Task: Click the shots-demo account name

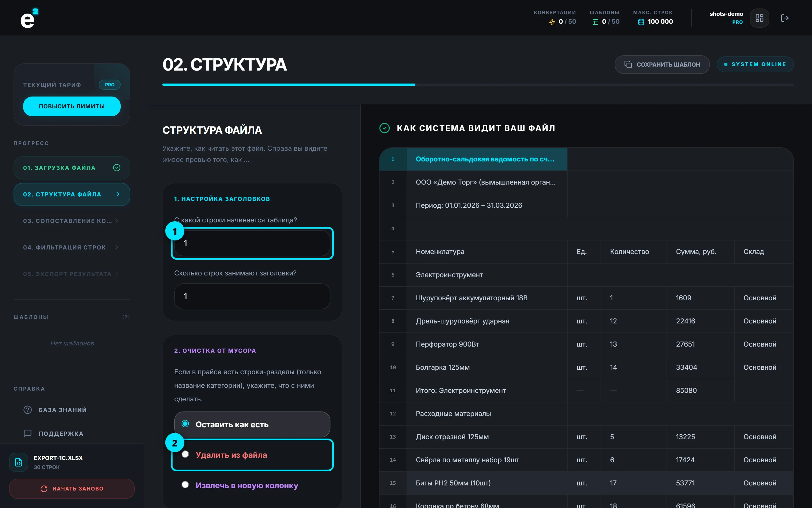Action: pos(726,14)
